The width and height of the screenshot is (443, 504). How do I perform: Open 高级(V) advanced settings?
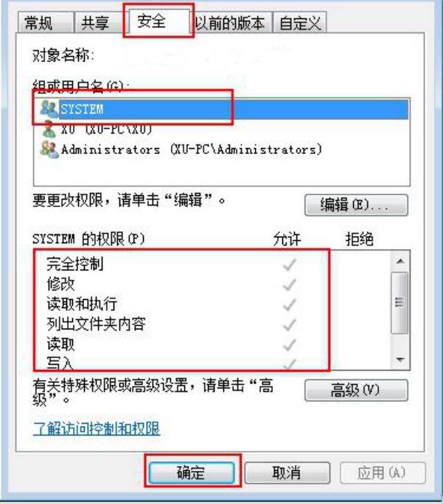click(356, 391)
